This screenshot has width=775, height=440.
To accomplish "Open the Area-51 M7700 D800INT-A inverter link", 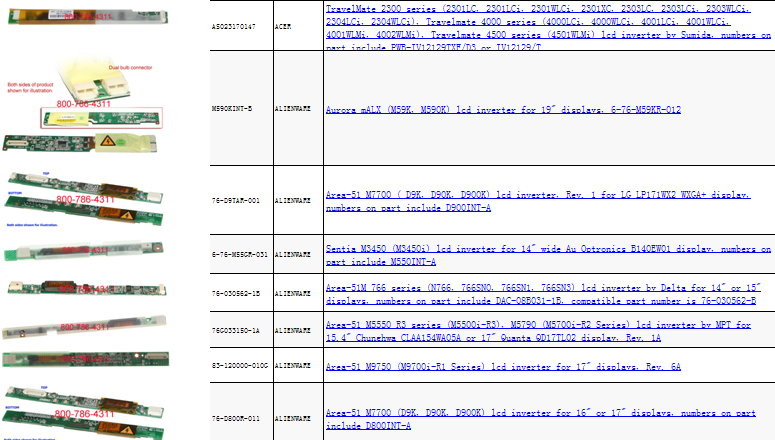I will pyautogui.click(x=540, y=419).
